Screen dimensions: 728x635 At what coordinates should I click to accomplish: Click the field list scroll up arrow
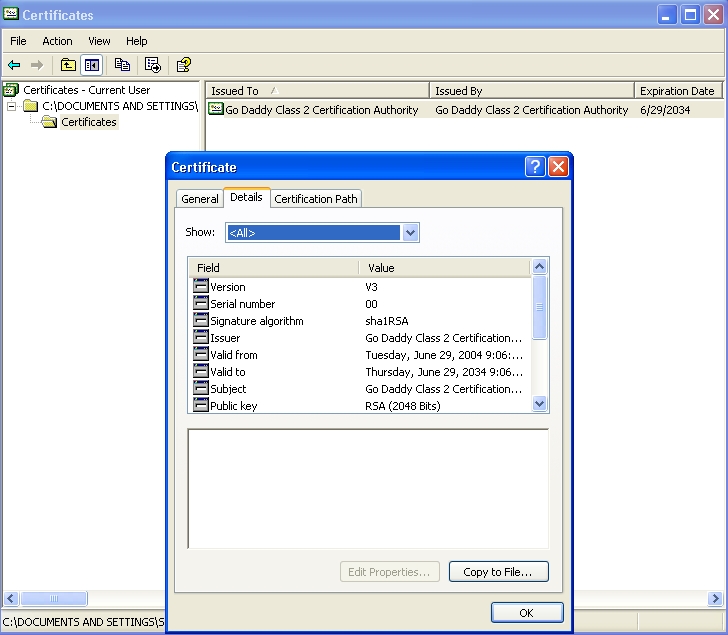tap(540, 267)
